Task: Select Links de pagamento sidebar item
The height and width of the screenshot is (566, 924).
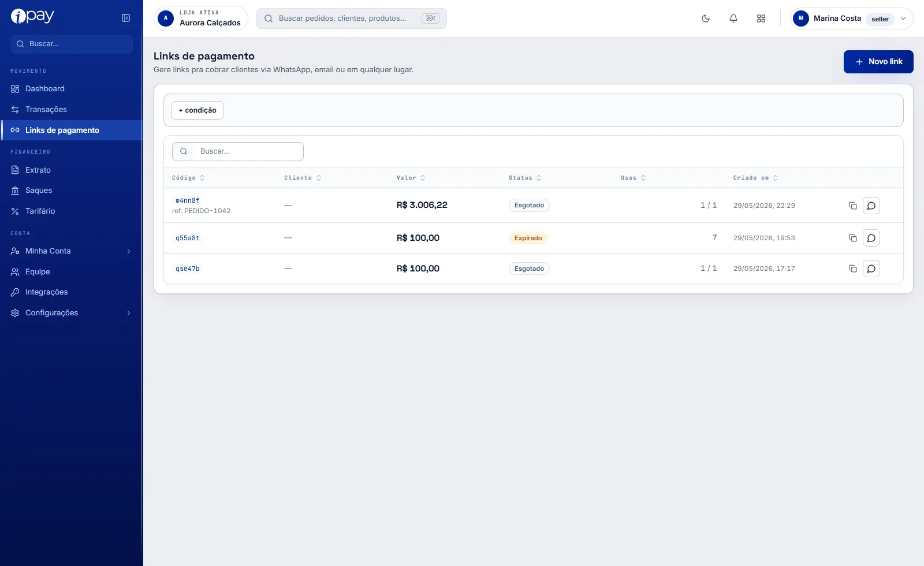Action: [72, 131]
